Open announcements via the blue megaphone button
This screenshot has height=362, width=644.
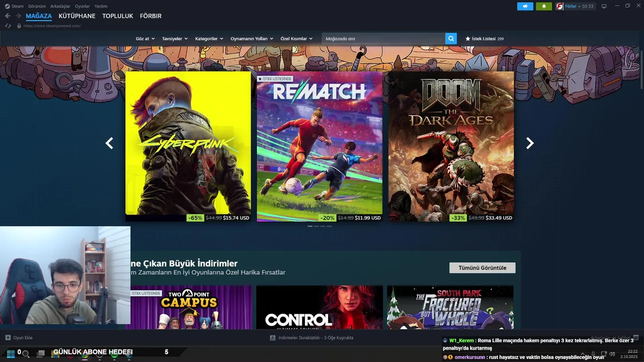point(525,7)
